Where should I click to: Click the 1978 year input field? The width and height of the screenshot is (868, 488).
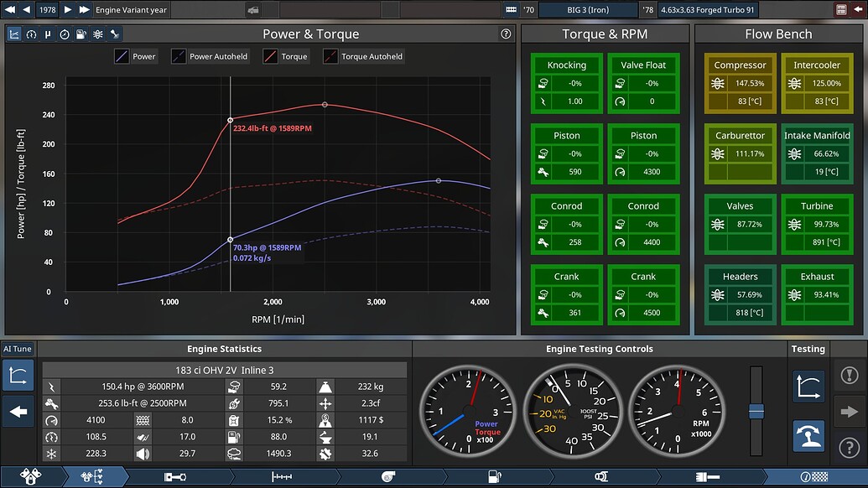[x=46, y=9]
